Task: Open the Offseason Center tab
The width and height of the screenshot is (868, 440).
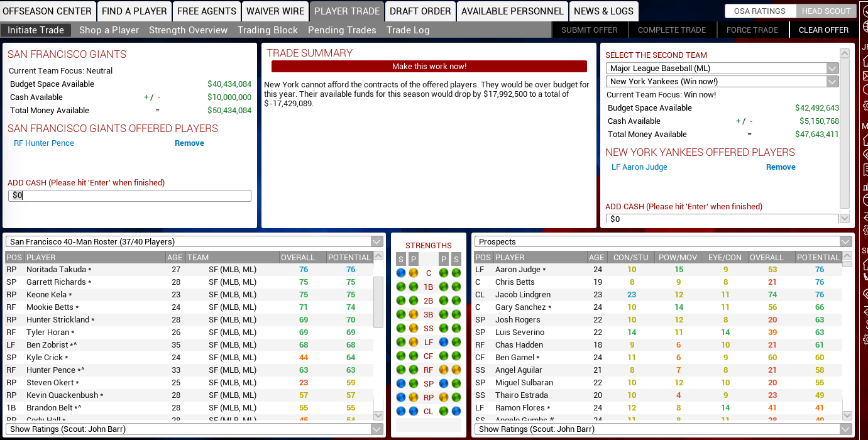Action: pos(47,11)
